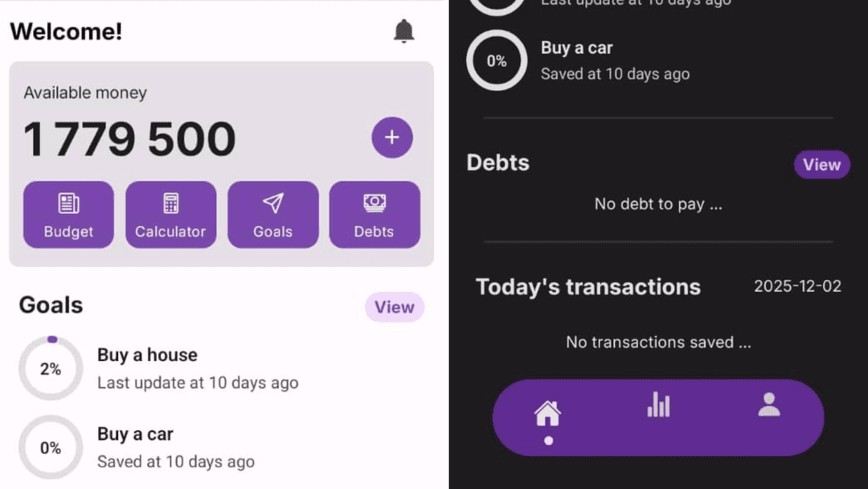Click the 2% progress ring
The image size is (868, 489).
pos(51,368)
